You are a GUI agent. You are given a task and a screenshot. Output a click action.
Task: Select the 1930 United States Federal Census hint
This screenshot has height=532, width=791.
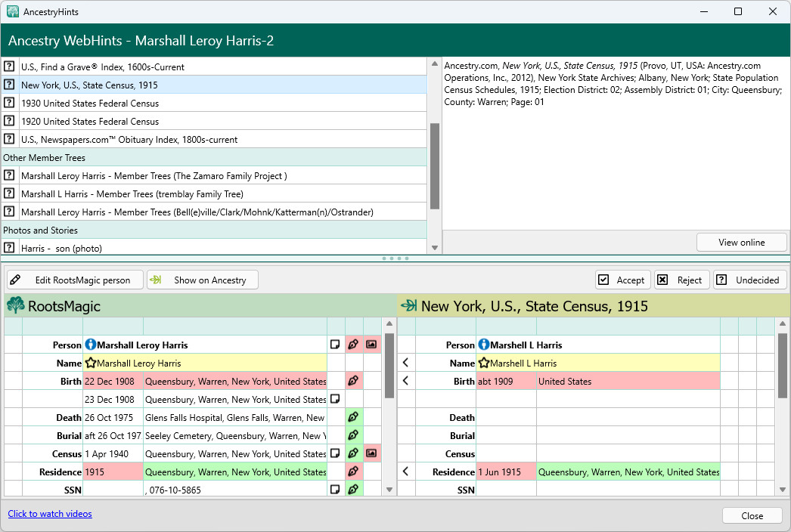tap(90, 104)
